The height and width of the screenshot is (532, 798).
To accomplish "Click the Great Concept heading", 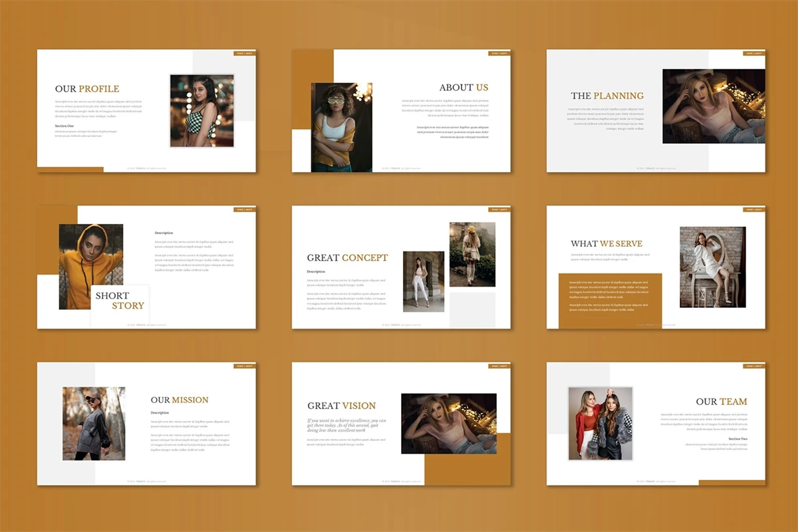I will (x=347, y=257).
